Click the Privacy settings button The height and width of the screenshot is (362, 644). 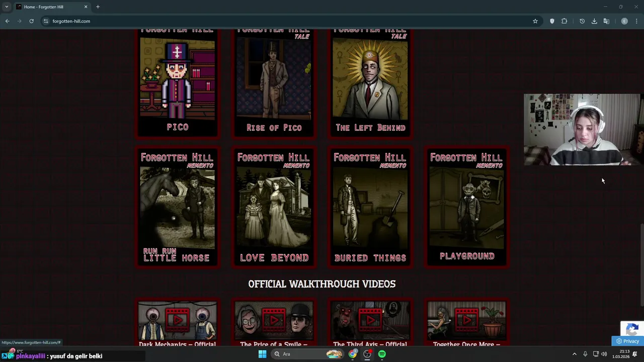(x=627, y=341)
